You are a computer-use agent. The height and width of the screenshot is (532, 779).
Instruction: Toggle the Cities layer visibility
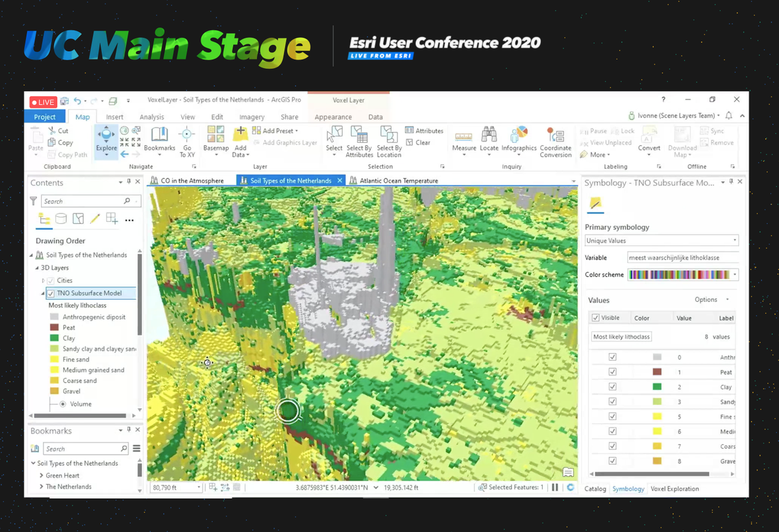(x=51, y=281)
